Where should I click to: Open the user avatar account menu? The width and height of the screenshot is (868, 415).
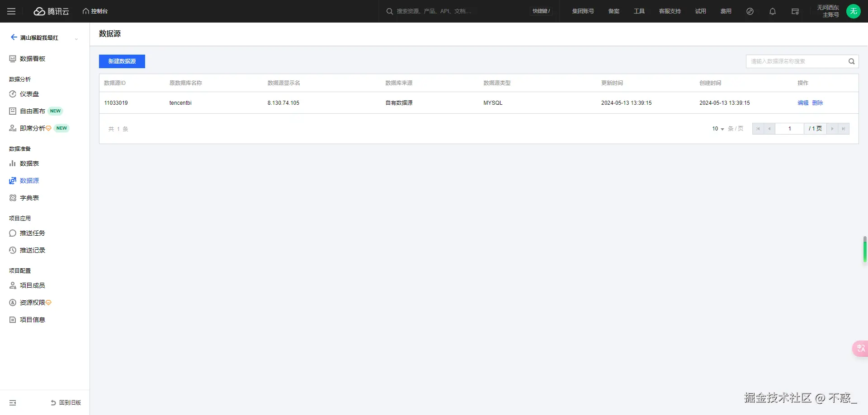[x=854, y=11]
